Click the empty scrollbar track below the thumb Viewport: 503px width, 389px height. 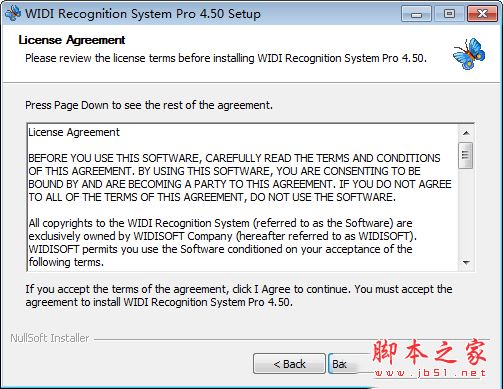tap(466, 212)
